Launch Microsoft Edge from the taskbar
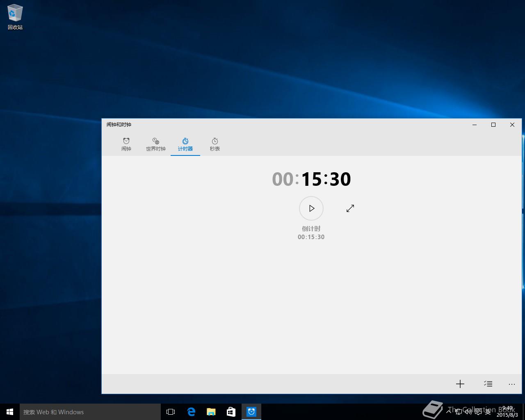The width and height of the screenshot is (525, 420). point(191,412)
